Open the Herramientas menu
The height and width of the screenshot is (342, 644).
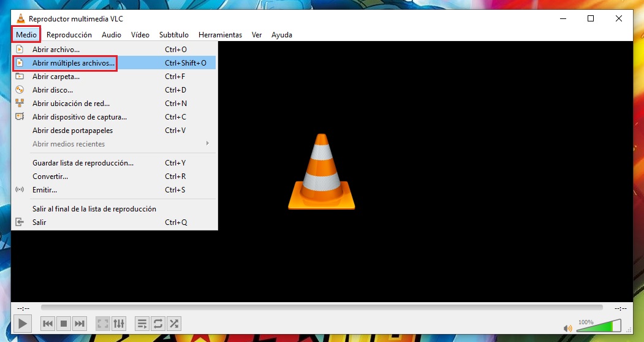[220, 35]
